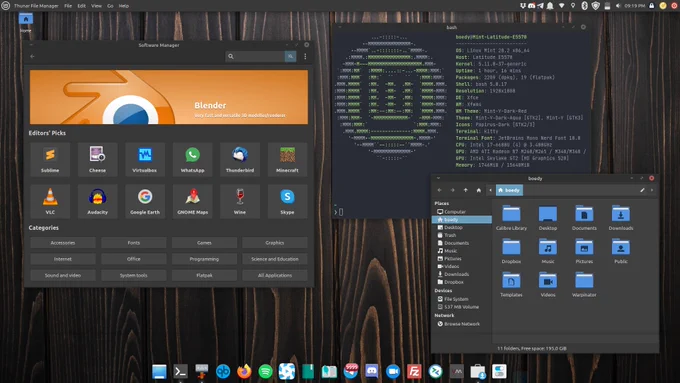
Task: Select the Virtualbox app tile
Action: pyautogui.click(x=145, y=159)
